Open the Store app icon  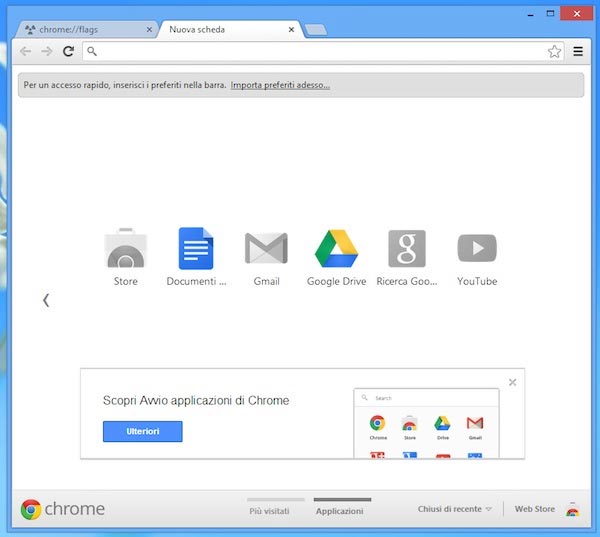[126, 248]
